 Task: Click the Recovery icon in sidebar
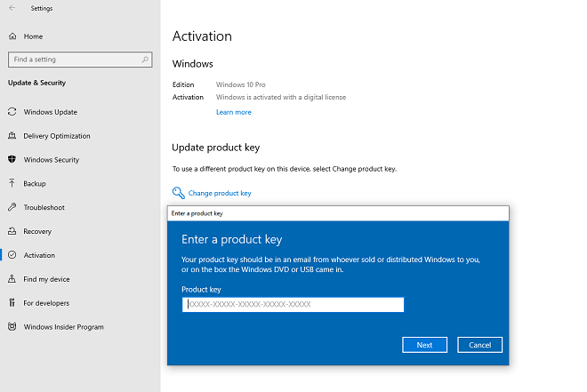(12, 231)
